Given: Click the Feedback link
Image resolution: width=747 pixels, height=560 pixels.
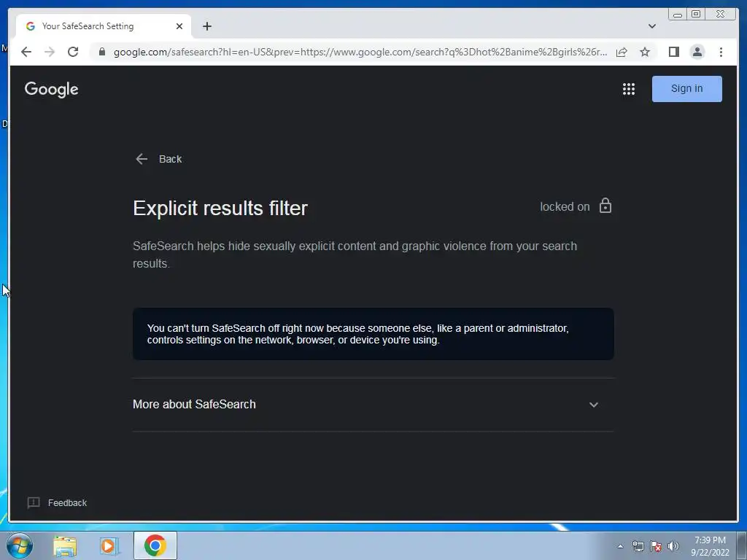Looking at the screenshot, I should 57,503.
